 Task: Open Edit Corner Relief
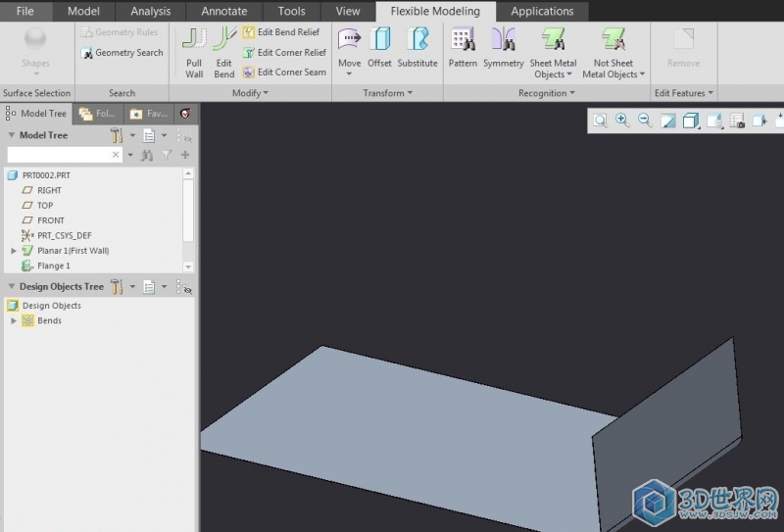click(x=284, y=52)
